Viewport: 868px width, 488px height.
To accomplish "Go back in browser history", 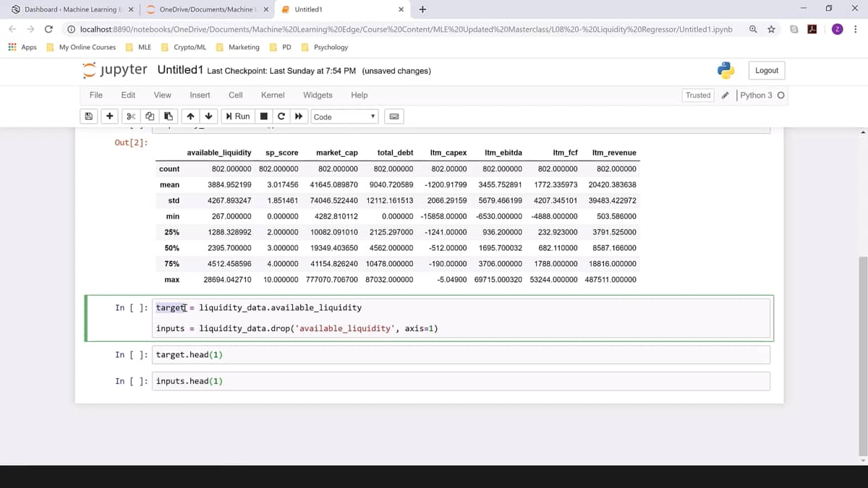I will coord(13,29).
